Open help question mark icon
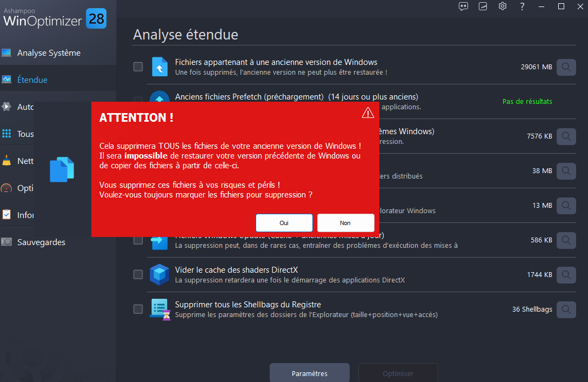Image resolution: width=588 pixels, height=382 pixels. click(x=522, y=6)
